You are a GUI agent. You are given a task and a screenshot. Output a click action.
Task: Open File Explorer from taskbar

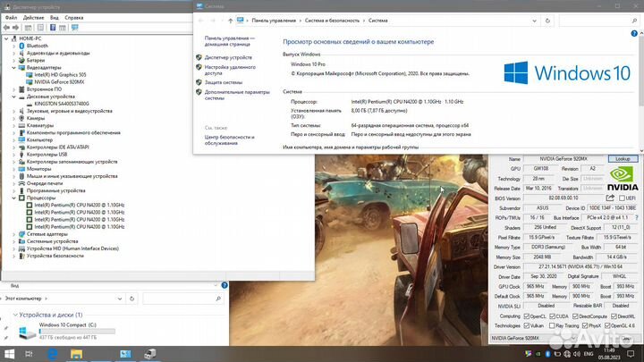click(76, 354)
